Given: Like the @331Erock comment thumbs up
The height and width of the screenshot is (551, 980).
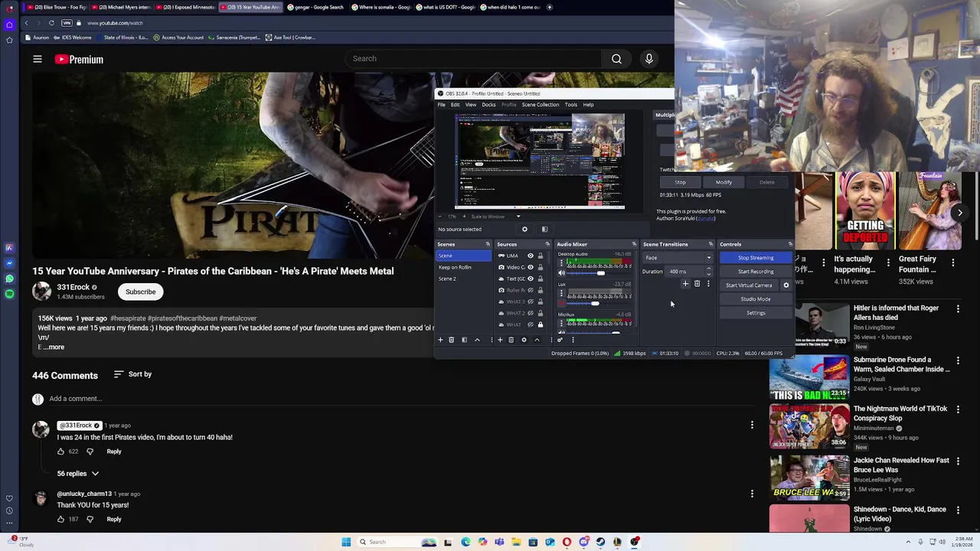Looking at the screenshot, I should (60, 452).
